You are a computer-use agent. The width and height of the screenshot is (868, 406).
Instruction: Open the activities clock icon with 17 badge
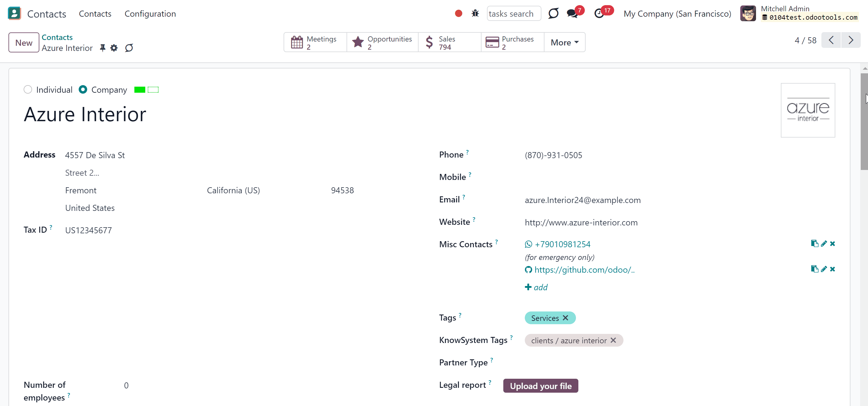click(599, 14)
